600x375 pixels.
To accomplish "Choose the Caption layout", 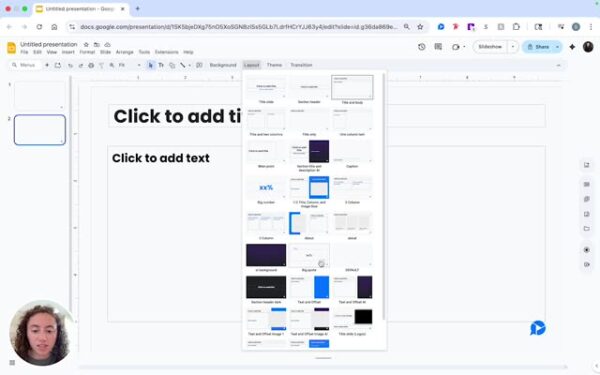I will click(x=352, y=154).
